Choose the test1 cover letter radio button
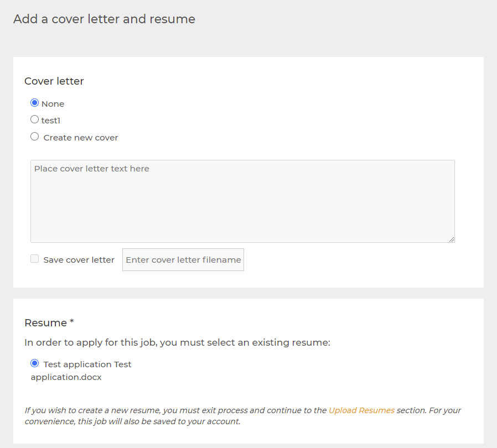The width and height of the screenshot is (497, 448). [34, 119]
